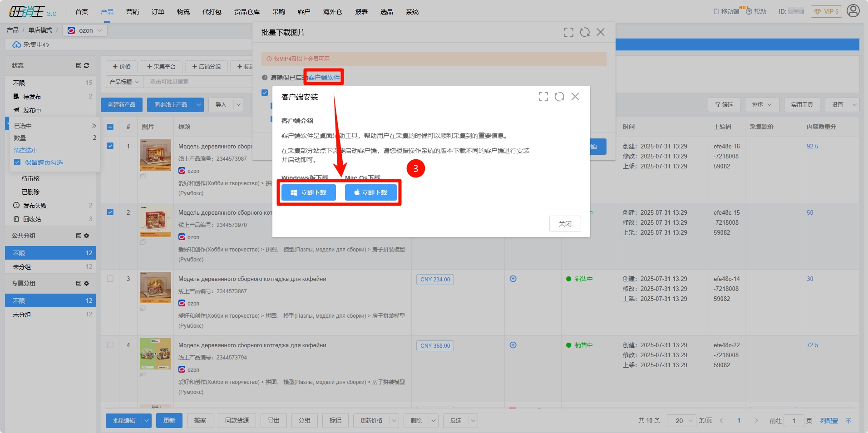Click the refresh icon in 状态 panel
The height and width of the screenshot is (433, 868).
pos(87,66)
